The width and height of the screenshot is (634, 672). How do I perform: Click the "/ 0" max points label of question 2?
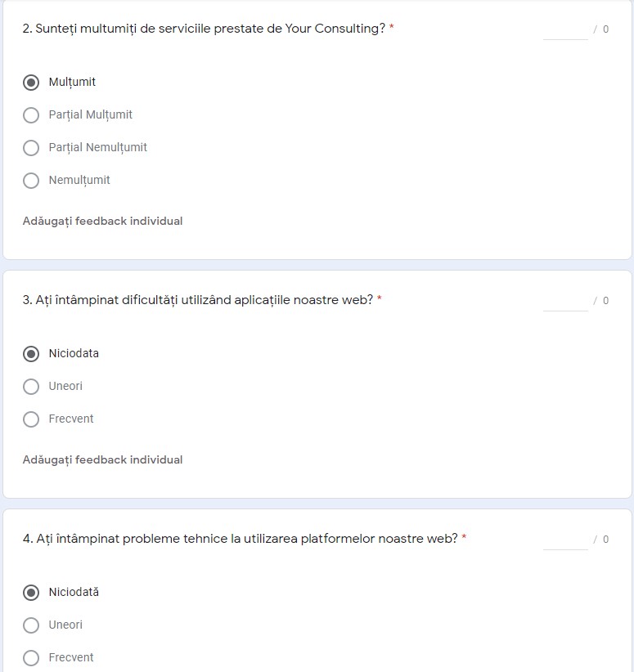(x=601, y=29)
